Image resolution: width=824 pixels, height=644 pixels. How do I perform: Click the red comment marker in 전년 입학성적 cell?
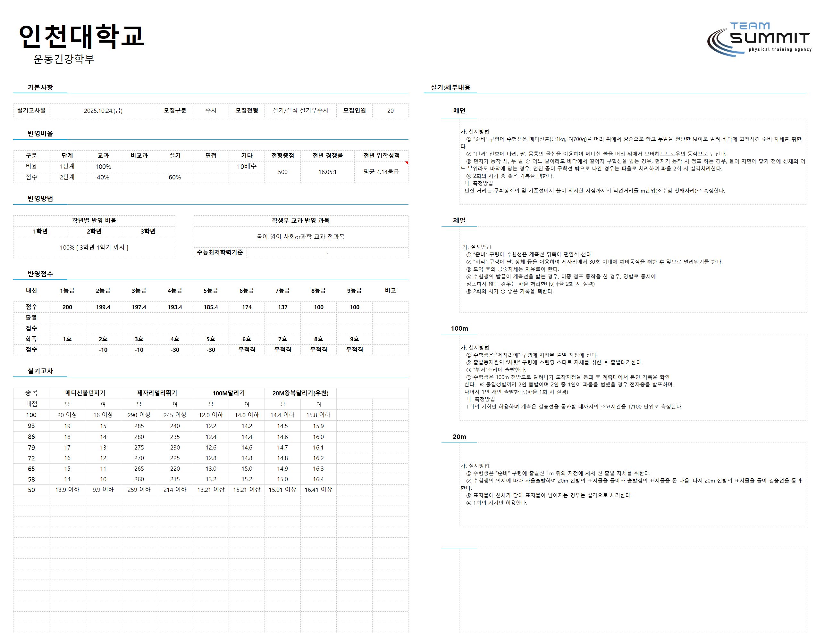click(407, 163)
